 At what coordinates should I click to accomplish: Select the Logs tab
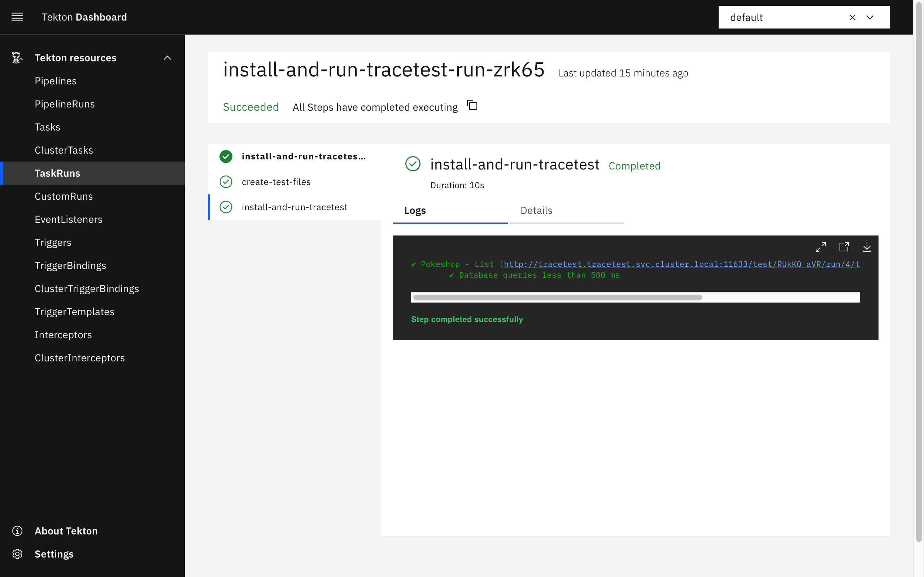point(415,210)
